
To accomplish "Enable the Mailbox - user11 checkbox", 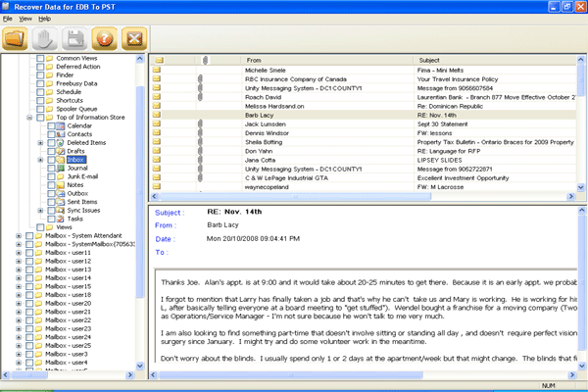I will coord(29,252).
